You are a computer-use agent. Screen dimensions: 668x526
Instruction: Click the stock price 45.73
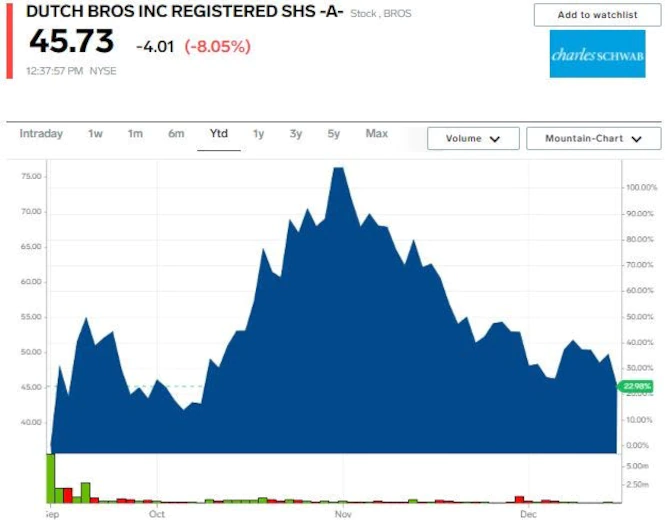(71, 41)
